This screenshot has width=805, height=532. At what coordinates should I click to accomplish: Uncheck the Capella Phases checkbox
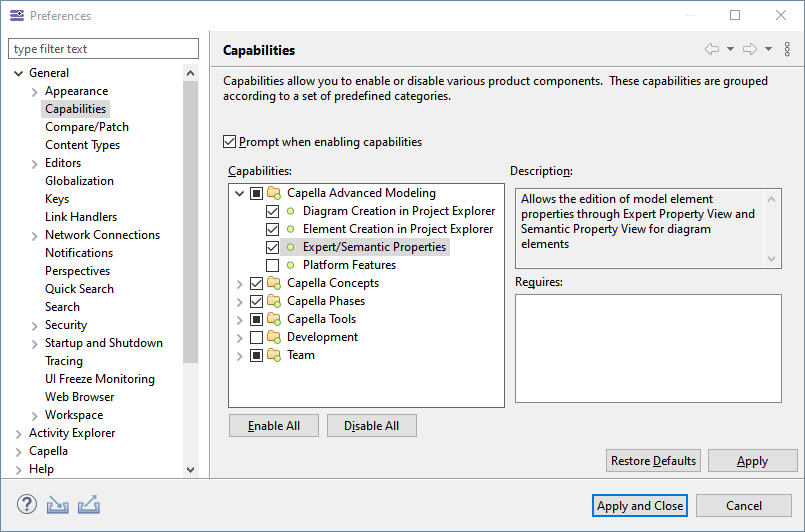[256, 301]
